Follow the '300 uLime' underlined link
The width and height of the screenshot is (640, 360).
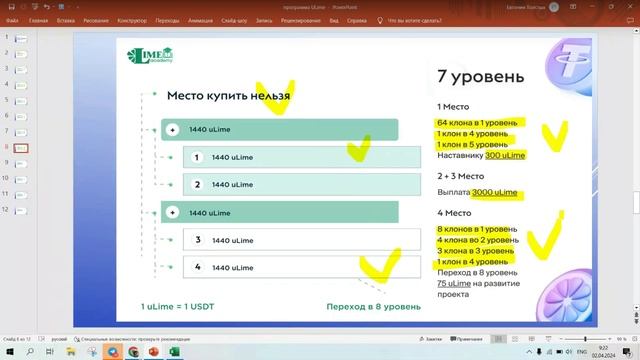(x=505, y=156)
